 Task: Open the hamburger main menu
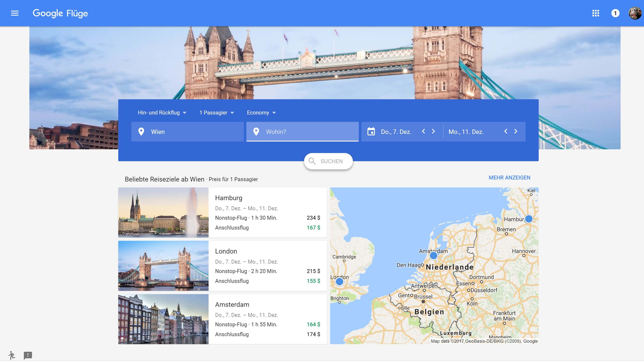tap(15, 13)
